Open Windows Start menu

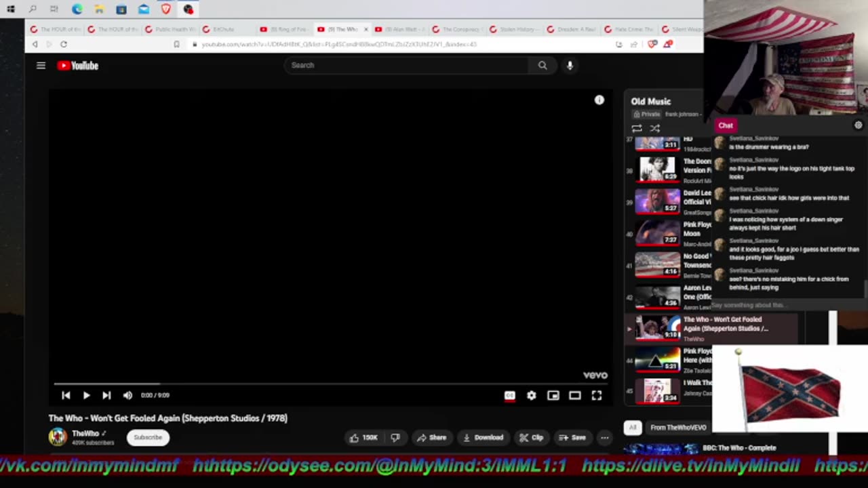(11, 9)
